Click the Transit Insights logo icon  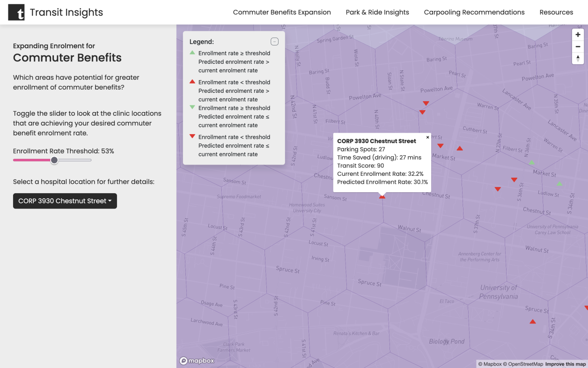pos(16,13)
